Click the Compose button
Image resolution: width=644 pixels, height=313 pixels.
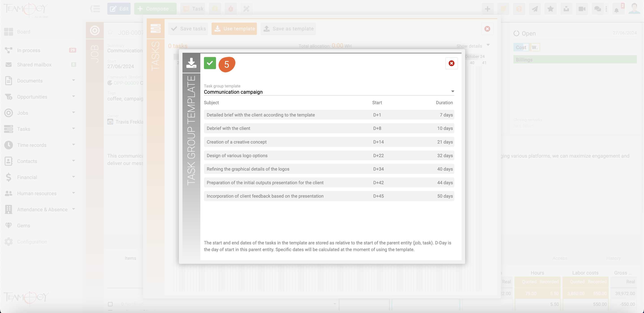(155, 9)
